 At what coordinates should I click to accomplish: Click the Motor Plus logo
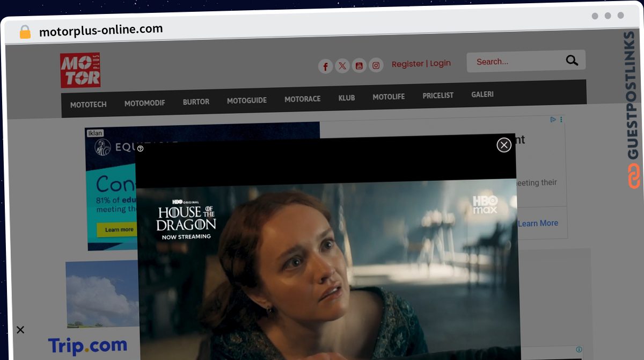tap(80, 70)
